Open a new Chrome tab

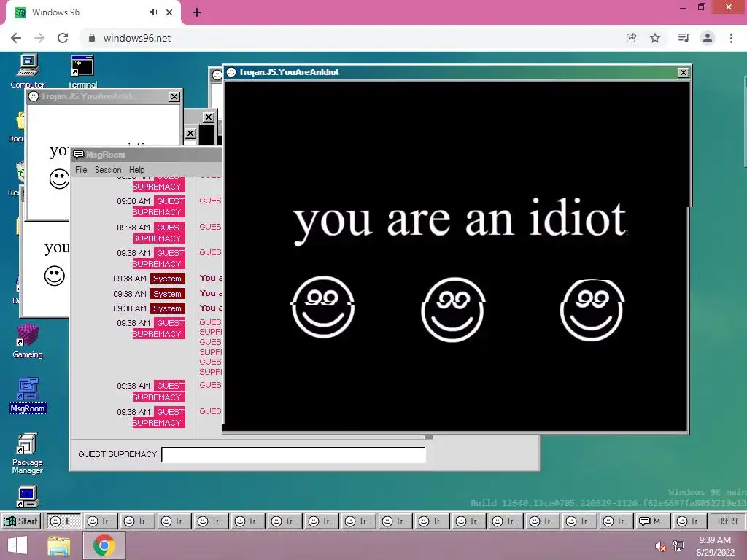point(197,12)
